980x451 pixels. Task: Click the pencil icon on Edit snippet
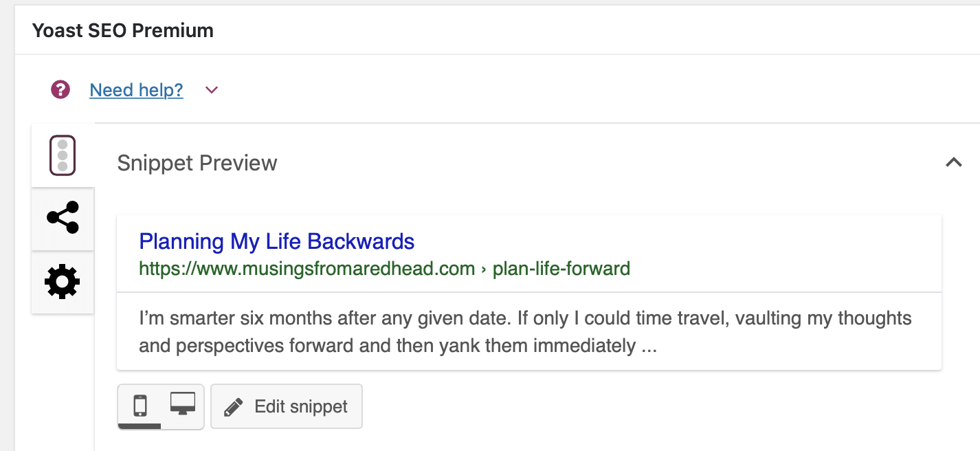click(234, 407)
